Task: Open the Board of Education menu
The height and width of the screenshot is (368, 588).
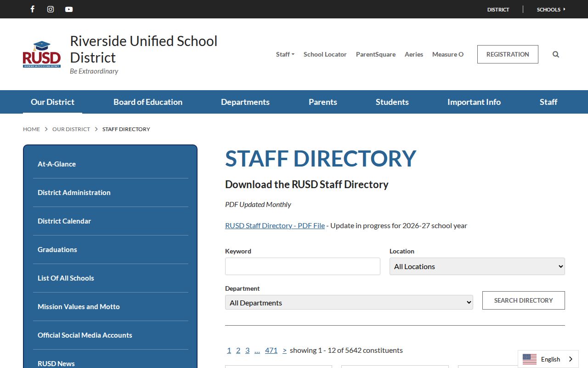Action: [x=148, y=102]
